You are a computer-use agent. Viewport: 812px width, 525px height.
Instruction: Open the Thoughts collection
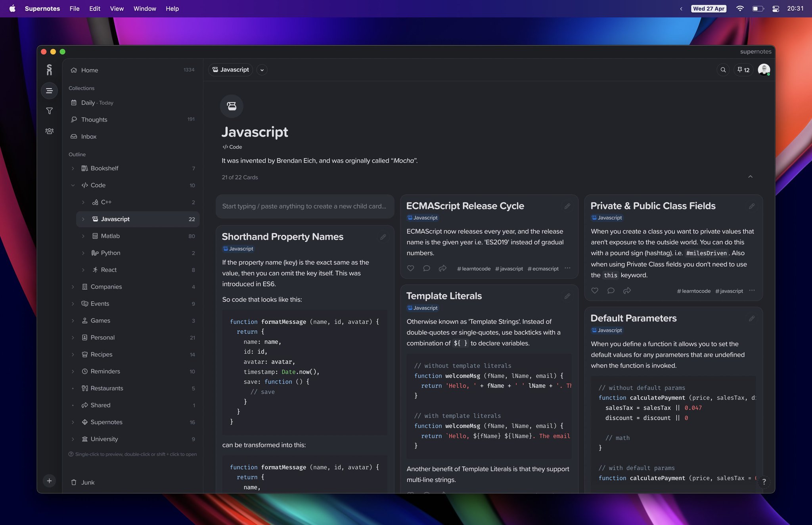(x=94, y=119)
